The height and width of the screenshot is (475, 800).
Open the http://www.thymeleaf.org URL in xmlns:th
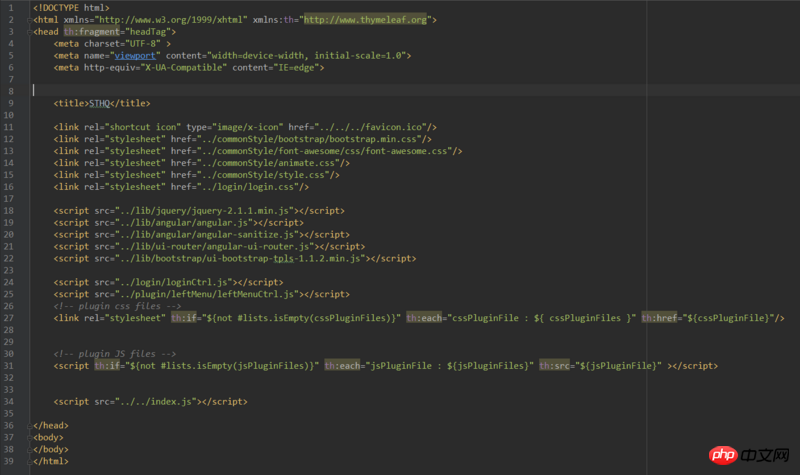click(x=365, y=20)
